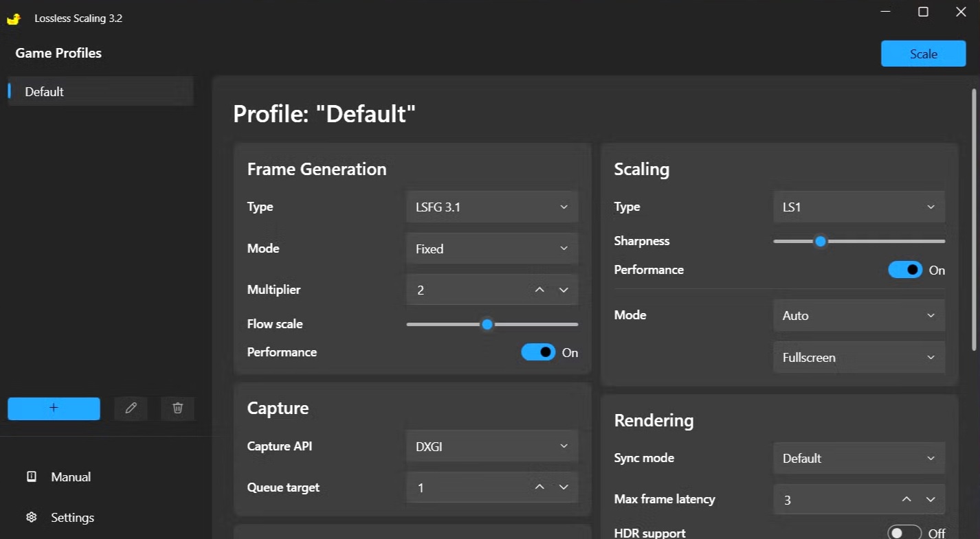Click the Flow scale slider handle
The height and width of the screenshot is (539, 980).
(487, 324)
